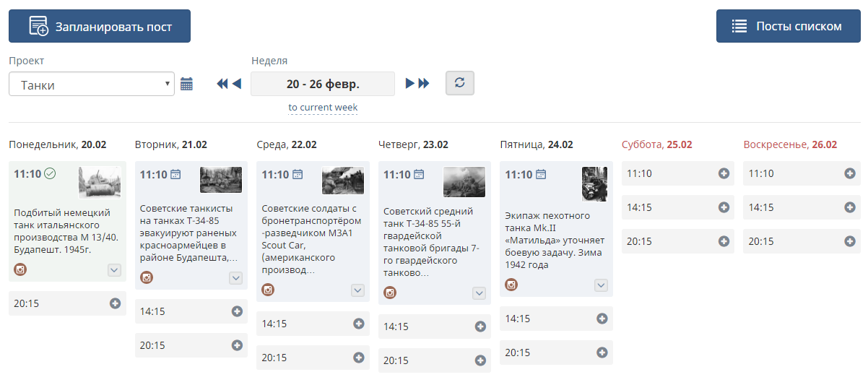
Task: Expand options menu for Tuesday's T-34-85 post
Action: tap(235, 278)
